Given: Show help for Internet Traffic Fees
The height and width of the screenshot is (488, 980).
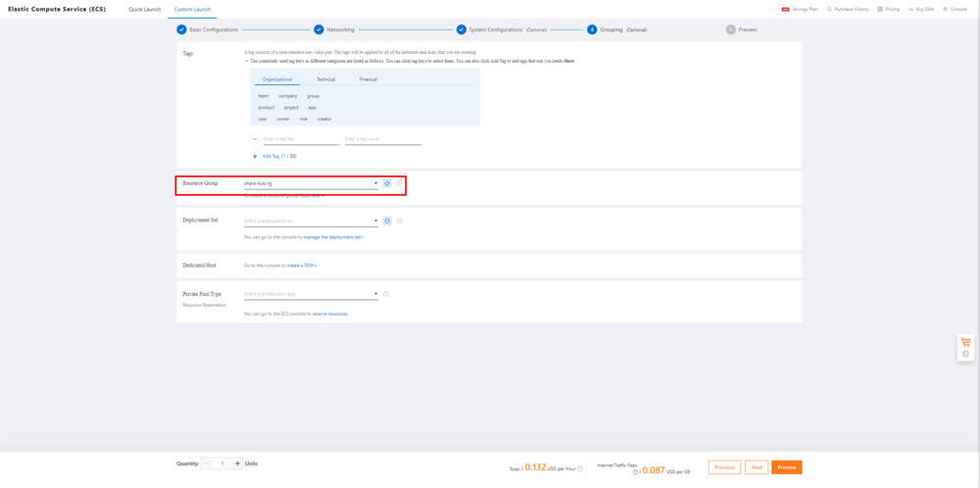Looking at the screenshot, I should point(636,471).
